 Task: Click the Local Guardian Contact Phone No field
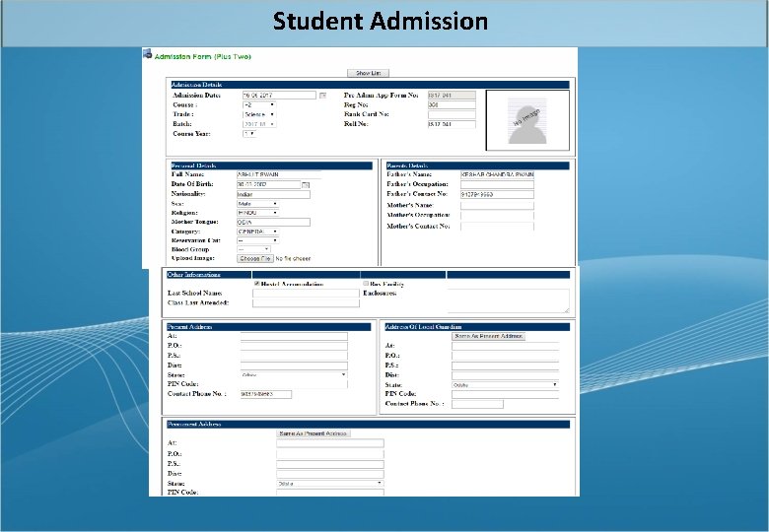pyautogui.click(x=477, y=404)
